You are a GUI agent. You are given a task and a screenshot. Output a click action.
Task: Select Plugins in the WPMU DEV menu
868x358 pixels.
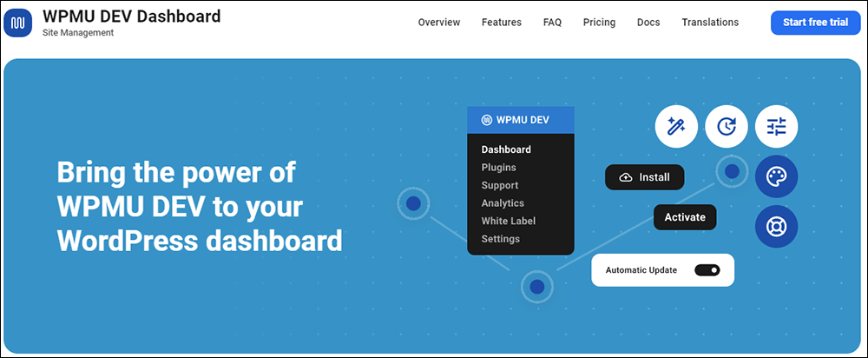tap(499, 168)
